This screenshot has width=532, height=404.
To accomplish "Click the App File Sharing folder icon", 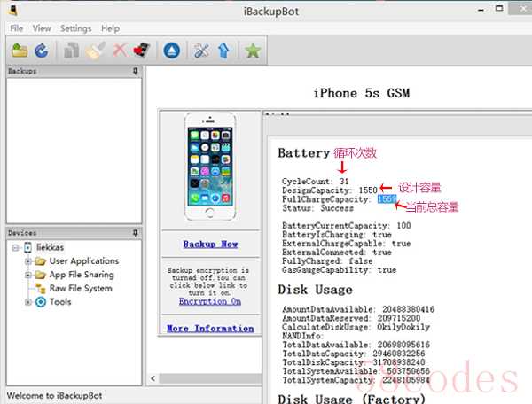I will point(41,275).
